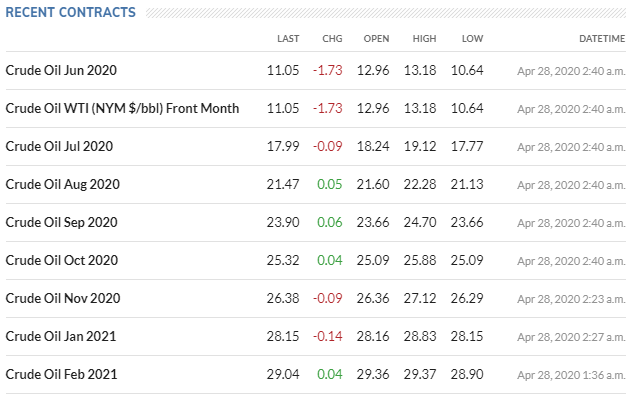The width and height of the screenshot is (640, 397).
Task: Select the Aug 2020 last price 21.47
Action: click(283, 184)
